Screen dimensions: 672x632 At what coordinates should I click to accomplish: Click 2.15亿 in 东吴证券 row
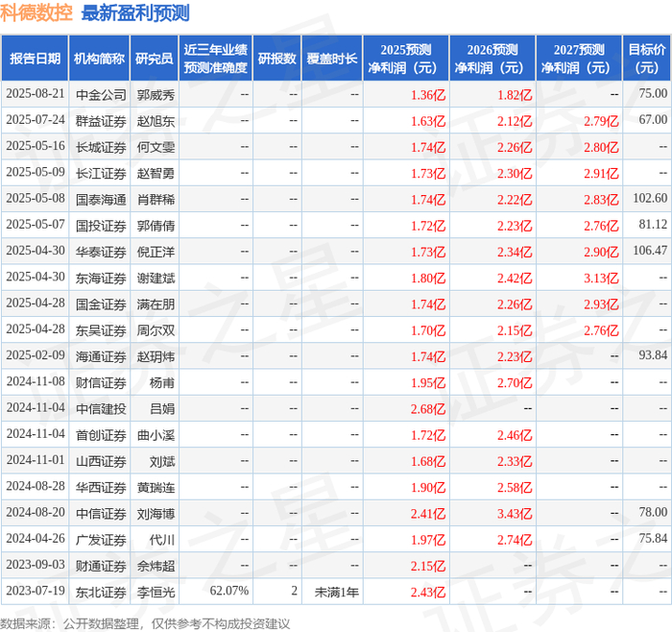point(515,330)
